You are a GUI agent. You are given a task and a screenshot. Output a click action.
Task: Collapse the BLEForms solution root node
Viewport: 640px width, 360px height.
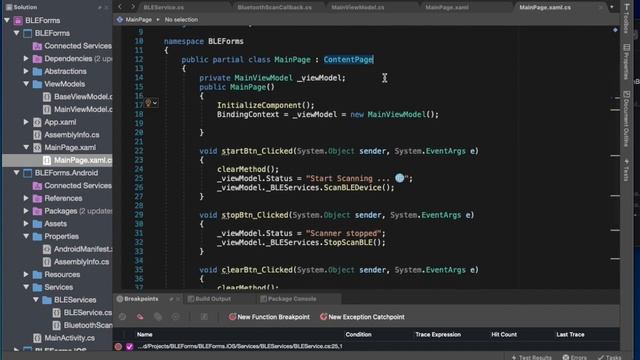click(x=7, y=20)
